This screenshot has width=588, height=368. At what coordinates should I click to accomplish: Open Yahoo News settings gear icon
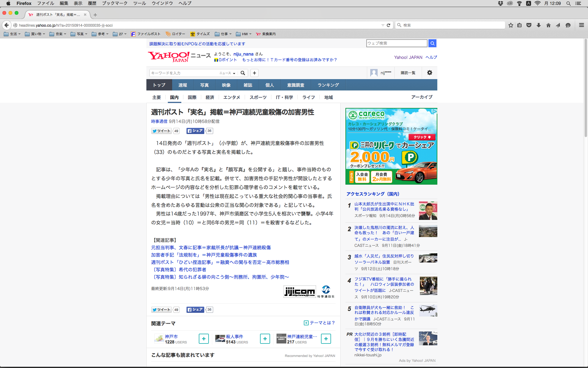(x=429, y=73)
